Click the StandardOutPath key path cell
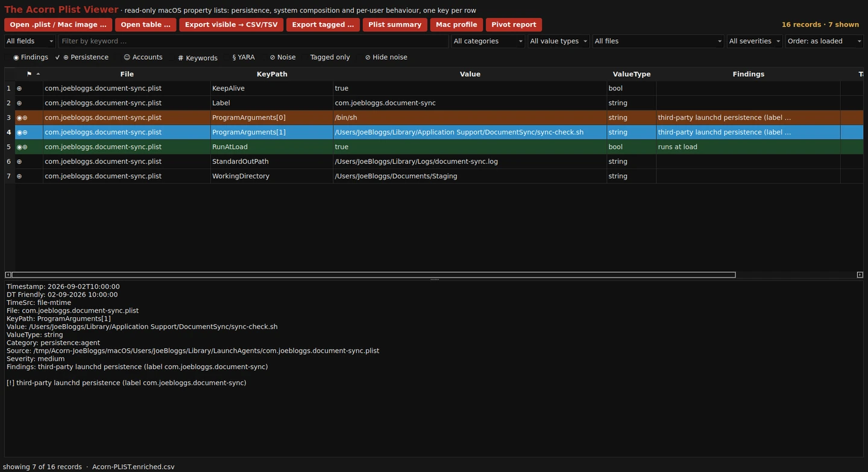868x472 pixels. pos(272,162)
